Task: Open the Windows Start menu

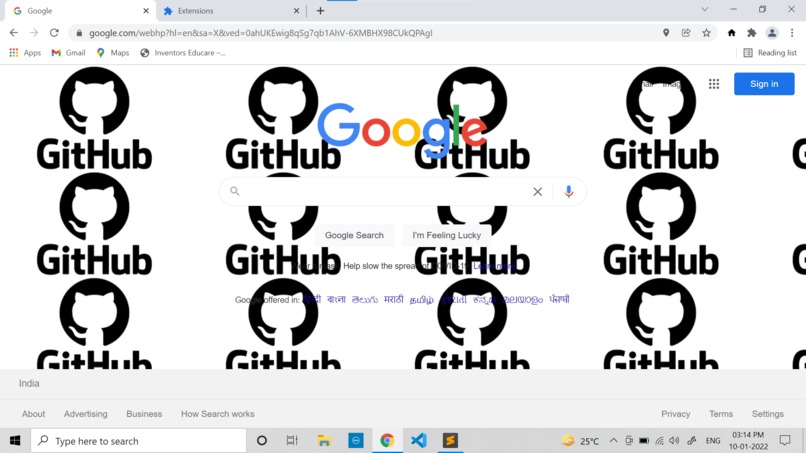Action: pyautogui.click(x=15, y=441)
